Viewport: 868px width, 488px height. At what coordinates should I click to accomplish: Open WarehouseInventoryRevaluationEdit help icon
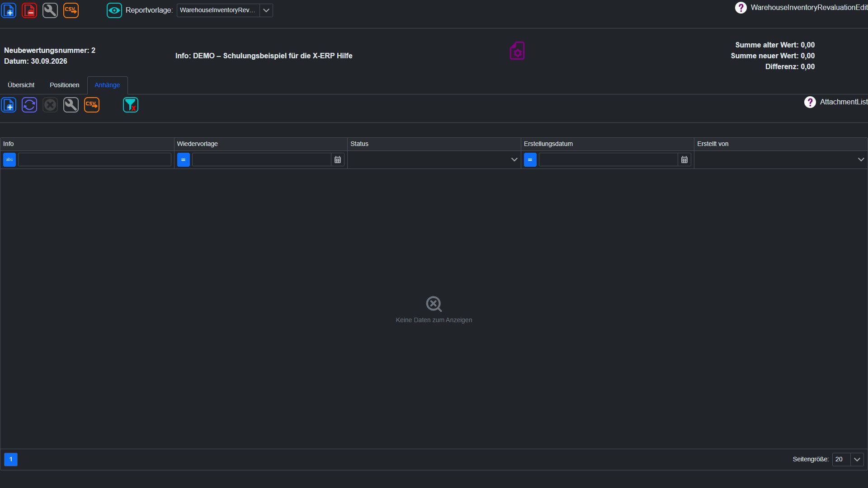pyautogui.click(x=741, y=7)
